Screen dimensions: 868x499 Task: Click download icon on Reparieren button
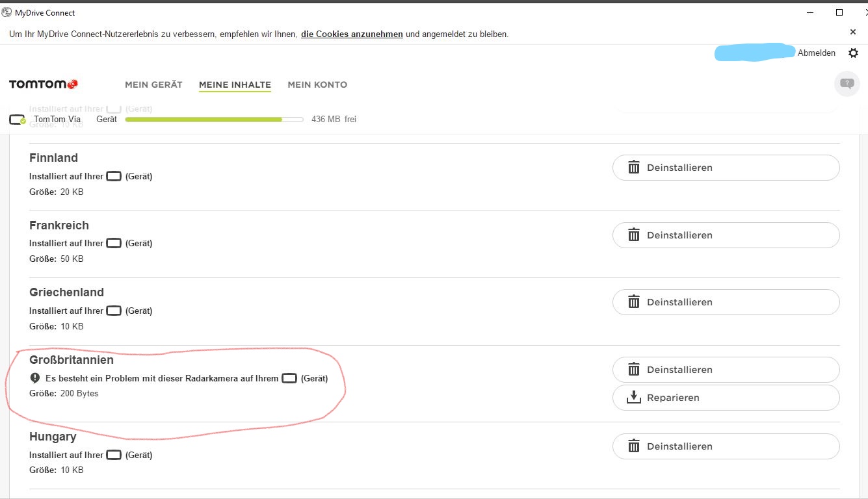634,398
